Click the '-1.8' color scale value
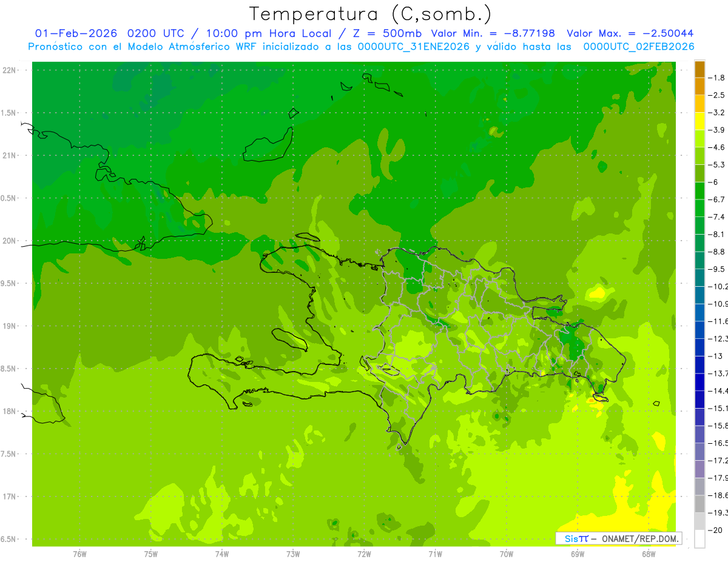This screenshot has height=562, width=728. click(x=718, y=78)
